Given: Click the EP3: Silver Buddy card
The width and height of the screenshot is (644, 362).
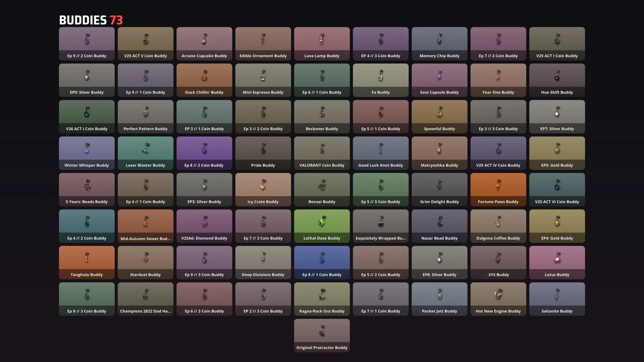Looking at the screenshot, I should tap(204, 190).
